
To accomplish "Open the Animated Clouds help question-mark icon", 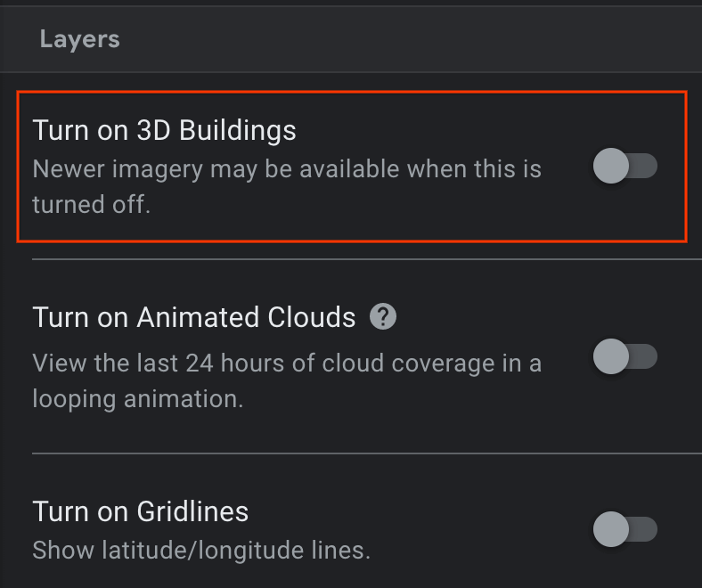I will coord(383,316).
